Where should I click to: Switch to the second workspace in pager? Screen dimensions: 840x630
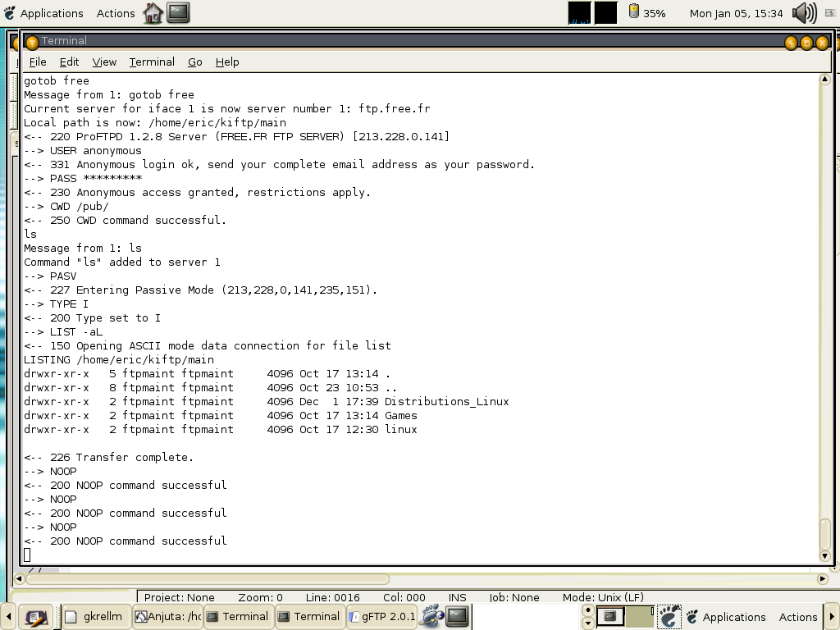(x=639, y=616)
